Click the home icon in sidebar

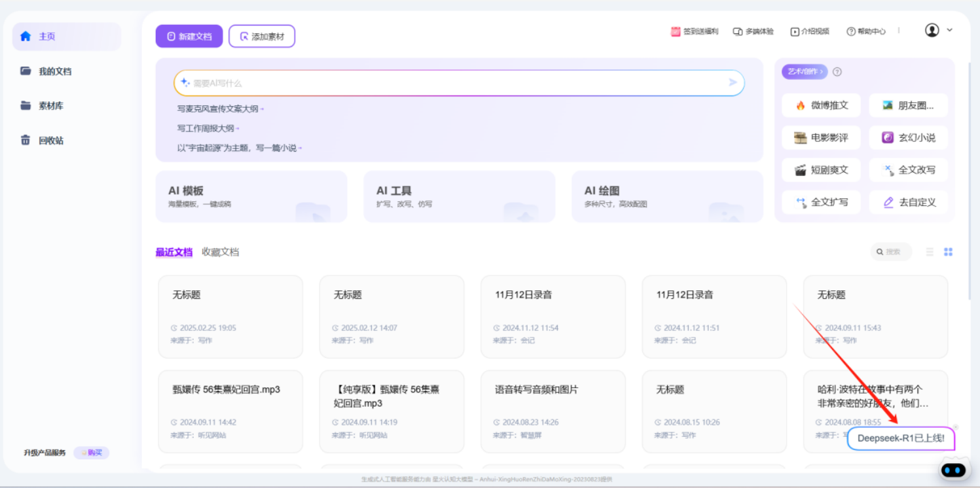(26, 37)
